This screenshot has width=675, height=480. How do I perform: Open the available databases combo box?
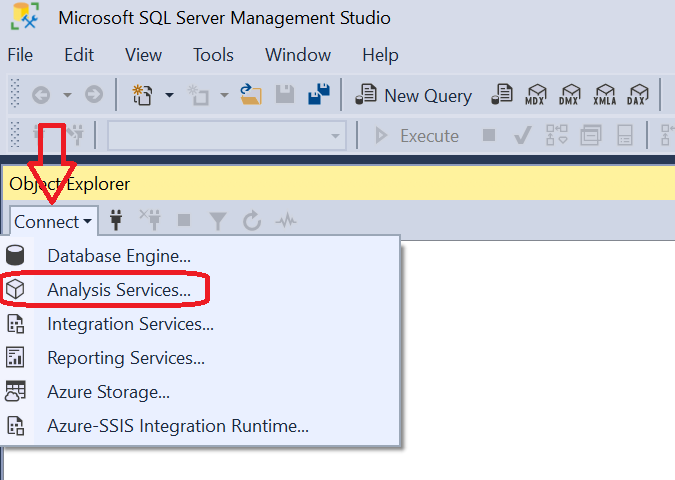227,136
